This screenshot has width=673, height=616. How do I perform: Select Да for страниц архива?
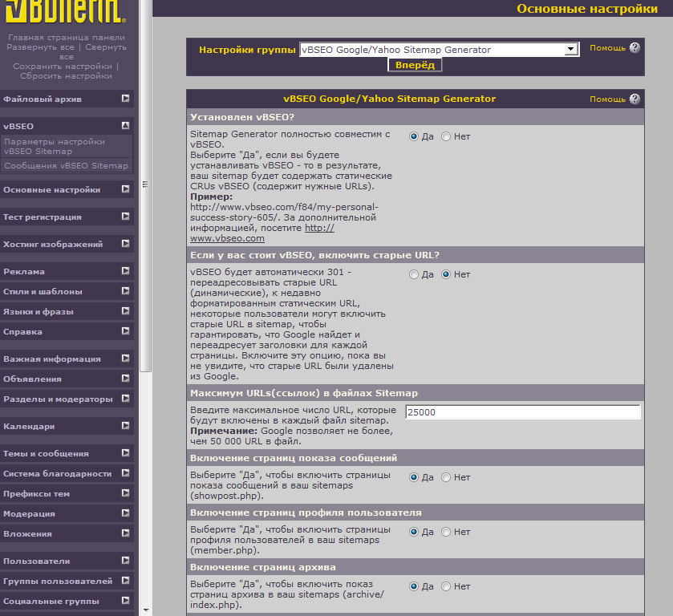[414, 586]
